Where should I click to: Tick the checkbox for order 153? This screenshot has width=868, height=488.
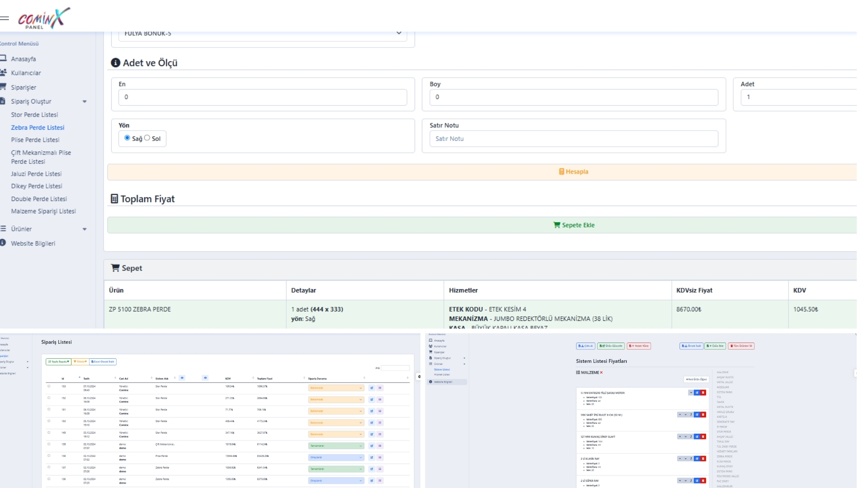point(49,386)
